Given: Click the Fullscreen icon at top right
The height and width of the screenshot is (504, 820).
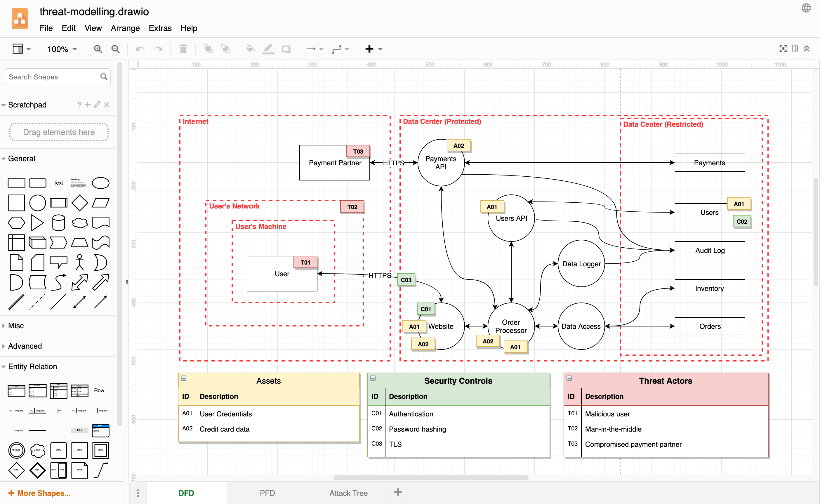Looking at the screenshot, I should point(783,48).
